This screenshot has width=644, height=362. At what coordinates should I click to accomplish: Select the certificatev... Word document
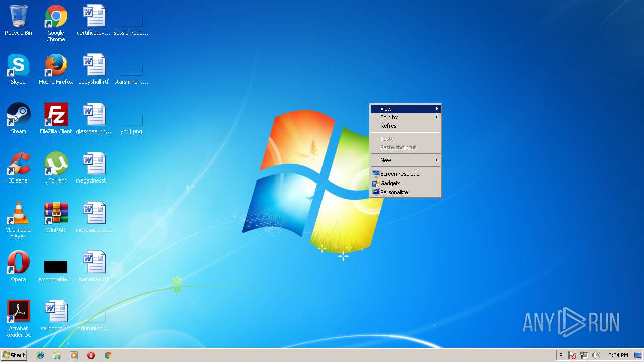tap(94, 20)
